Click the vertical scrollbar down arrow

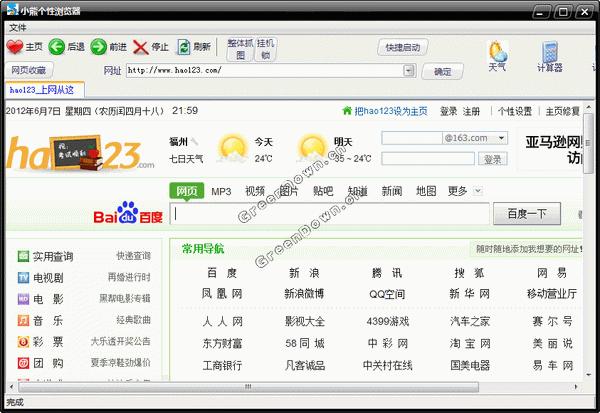click(x=589, y=375)
